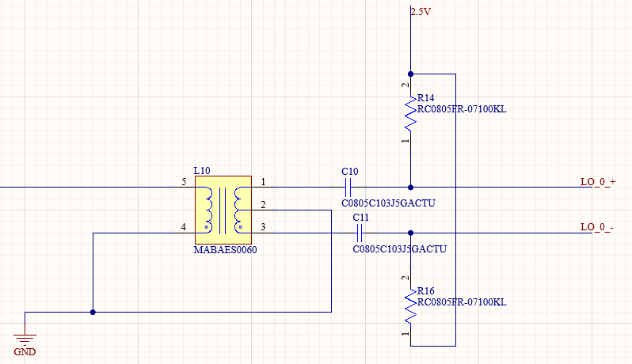Click the R16 designator text

pyautogui.click(x=425, y=290)
